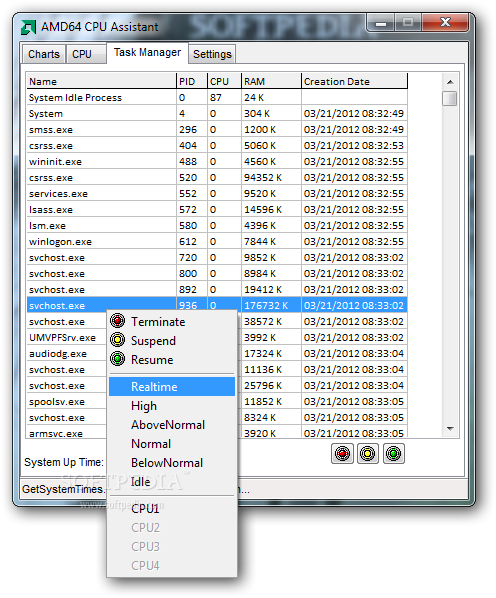Image resolution: width=496 pixels, height=598 pixels.
Task: Select the lsass.exe process
Action: (217, 210)
